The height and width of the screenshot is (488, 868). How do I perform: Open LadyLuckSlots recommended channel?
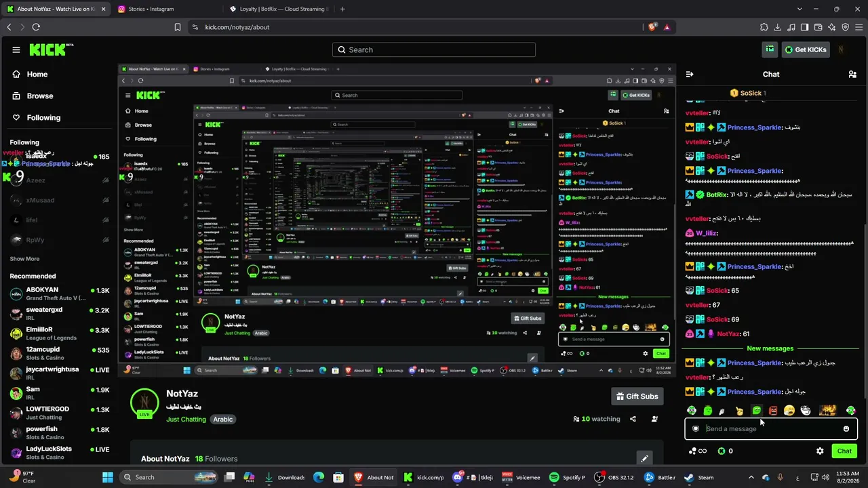[x=60, y=452]
